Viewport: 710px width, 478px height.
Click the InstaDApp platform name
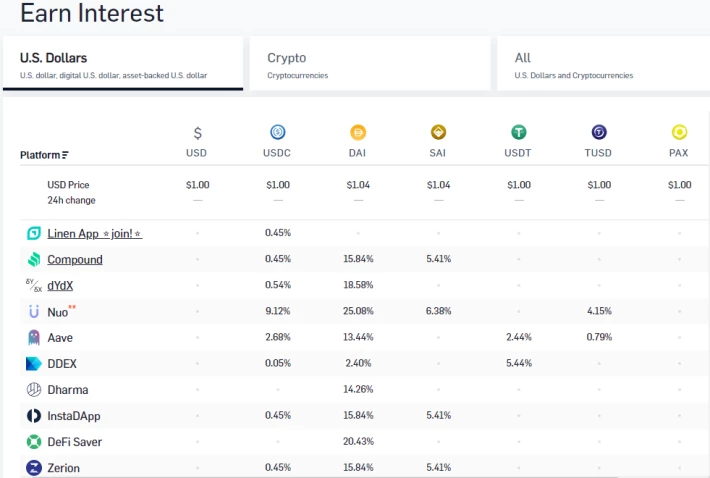74,416
